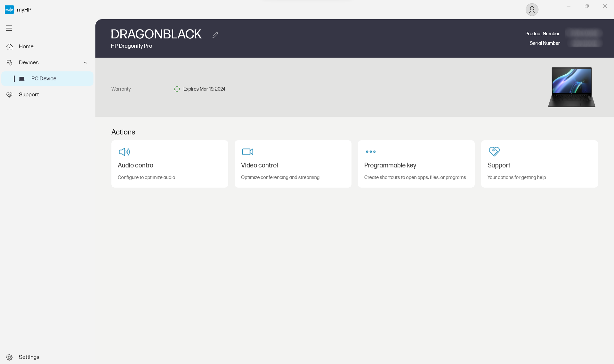
Task: Click the Home house icon
Action: [10, 47]
